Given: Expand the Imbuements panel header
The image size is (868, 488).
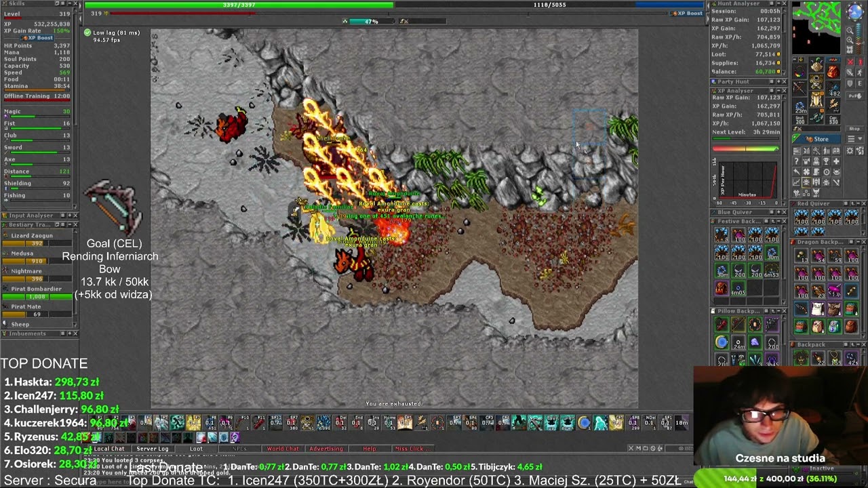Looking at the screenshot, I should [70, 333].
